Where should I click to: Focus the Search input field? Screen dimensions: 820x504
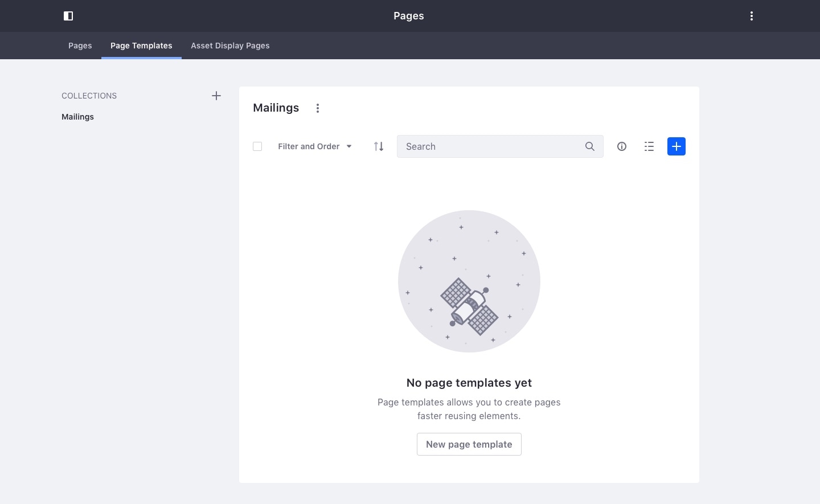point(490,146)
